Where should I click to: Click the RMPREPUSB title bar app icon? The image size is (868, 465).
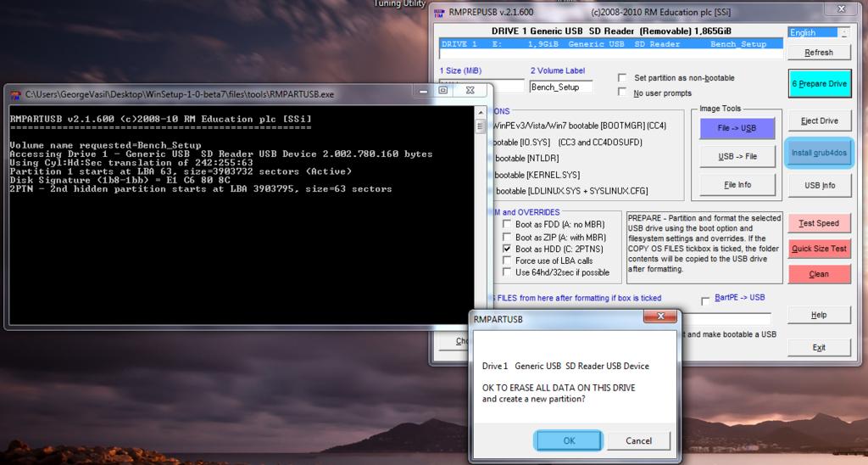point(439,12)
